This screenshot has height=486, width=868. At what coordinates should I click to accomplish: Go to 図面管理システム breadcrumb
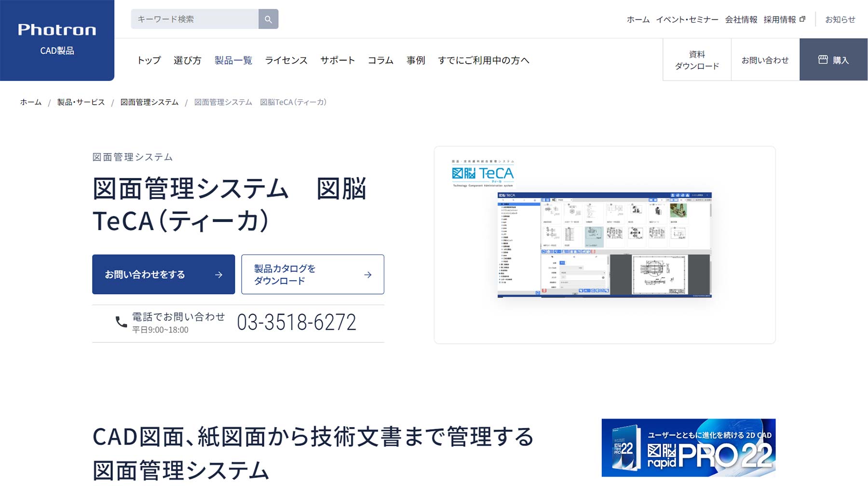pyautogui.click(x=149, y=102)
